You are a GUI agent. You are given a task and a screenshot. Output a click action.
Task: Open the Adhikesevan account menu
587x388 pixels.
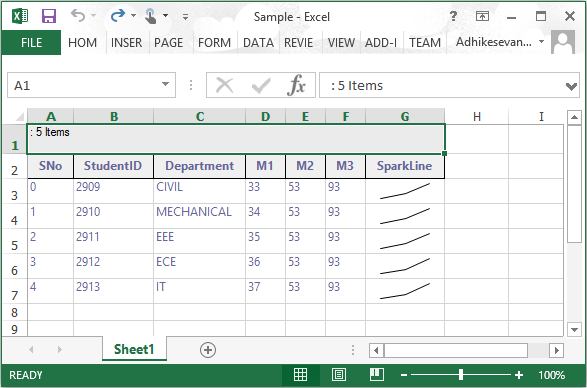coord(499,42)
